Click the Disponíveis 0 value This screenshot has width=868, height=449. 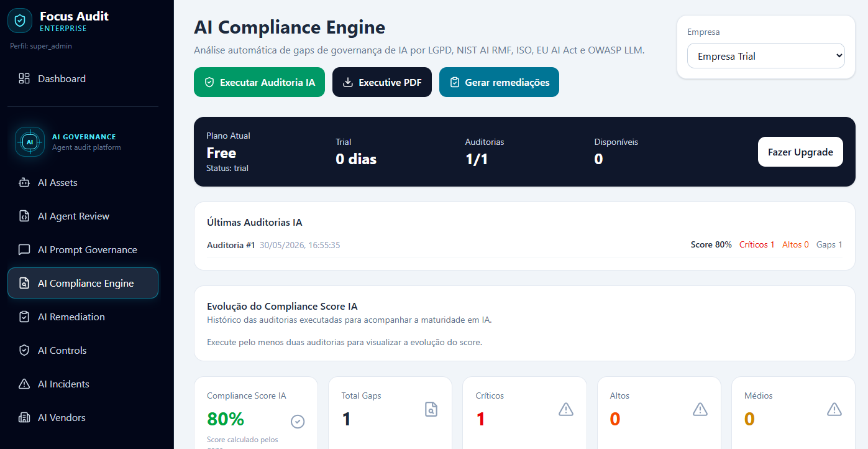598,159
